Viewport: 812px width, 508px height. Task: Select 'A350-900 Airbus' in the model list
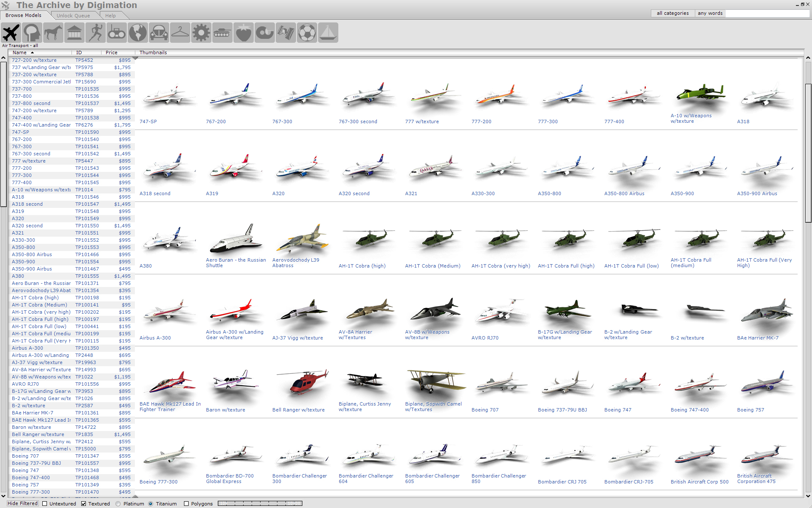tap(71, 269)
